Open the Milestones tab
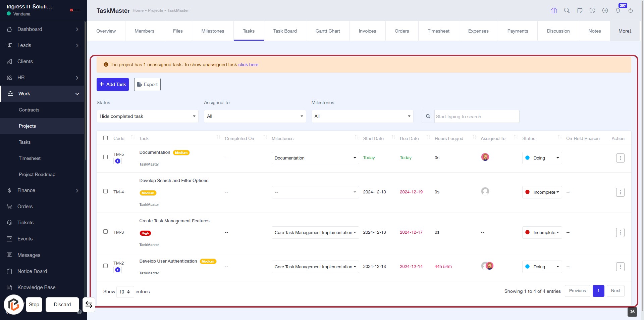 213,31
